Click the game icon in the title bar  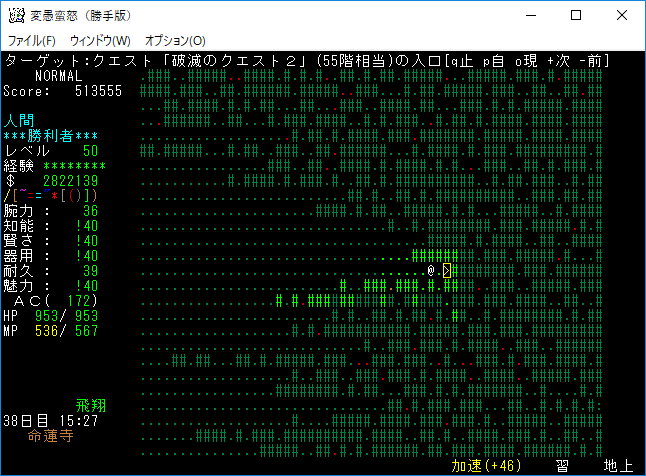pyautogui.click(x=17, y=16)
